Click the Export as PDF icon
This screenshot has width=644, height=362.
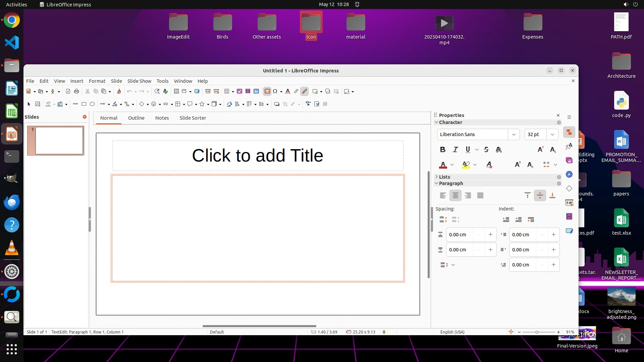[x=68, y=91]
